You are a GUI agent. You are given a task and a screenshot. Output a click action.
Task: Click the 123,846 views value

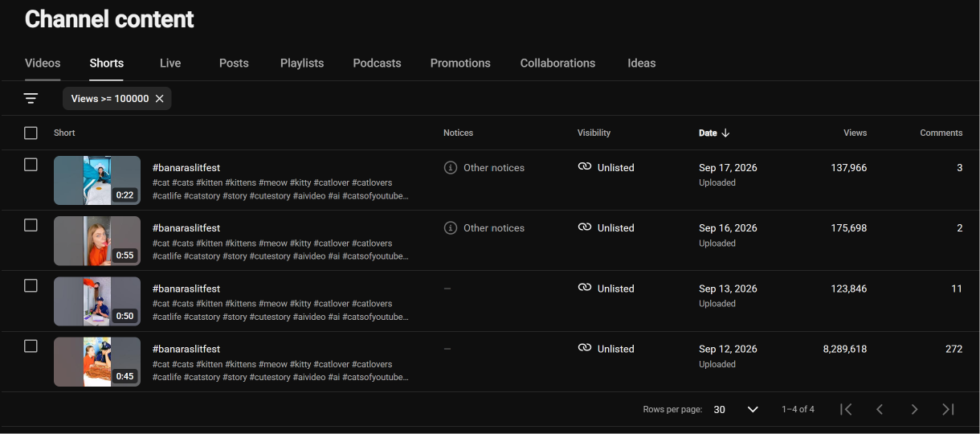pos(848,289)
